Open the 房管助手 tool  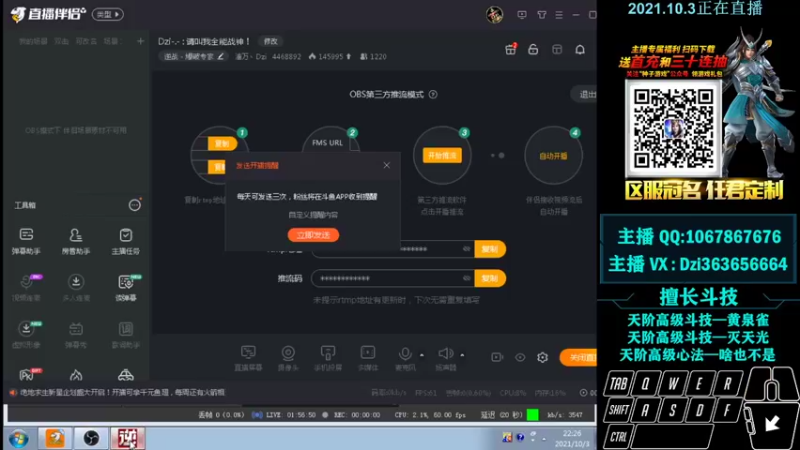tap(76, 241)
